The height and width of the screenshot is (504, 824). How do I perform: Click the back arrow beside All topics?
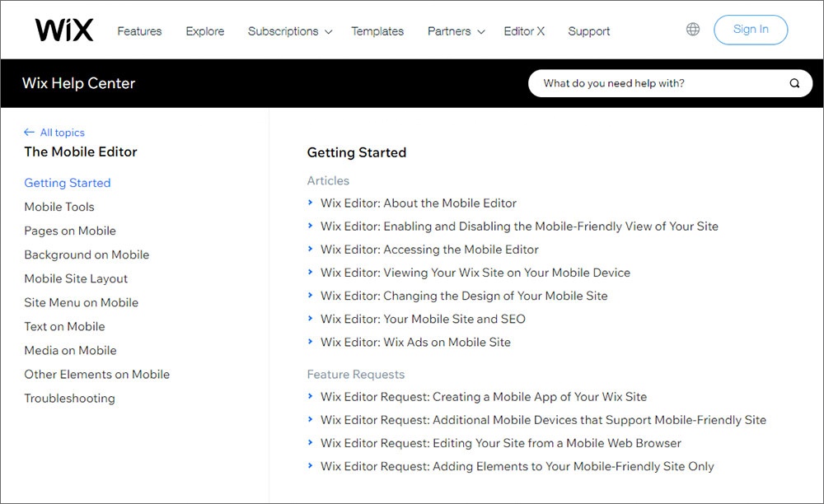click(x=29, y=133)
